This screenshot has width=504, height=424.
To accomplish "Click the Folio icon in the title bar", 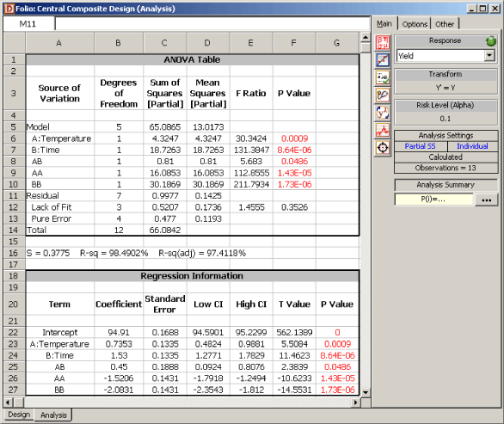I will [x=9, y=9].
